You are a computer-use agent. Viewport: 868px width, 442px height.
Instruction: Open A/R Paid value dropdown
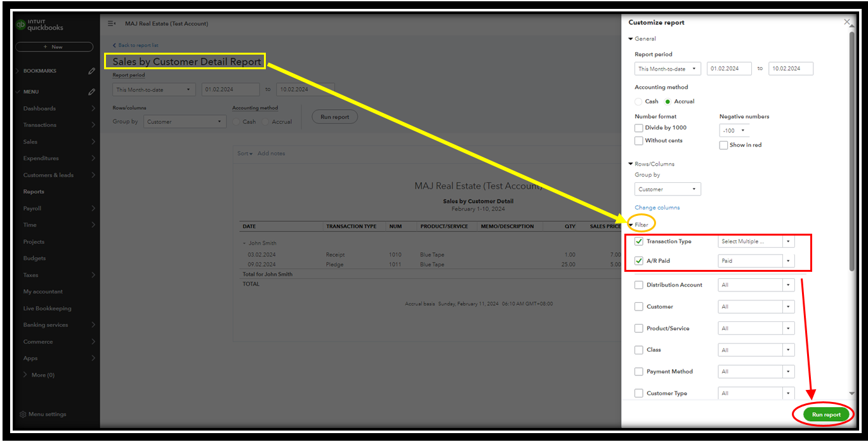click(756, 261)
